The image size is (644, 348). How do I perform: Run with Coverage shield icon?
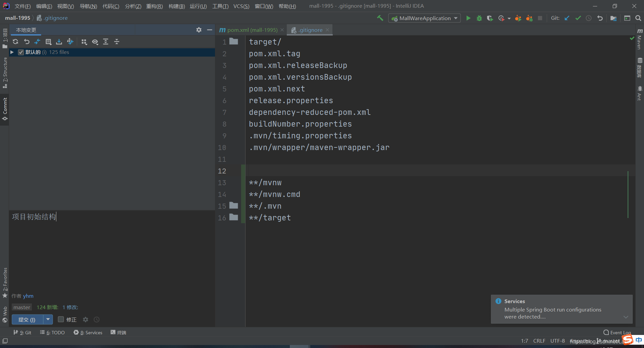point(490,18)
